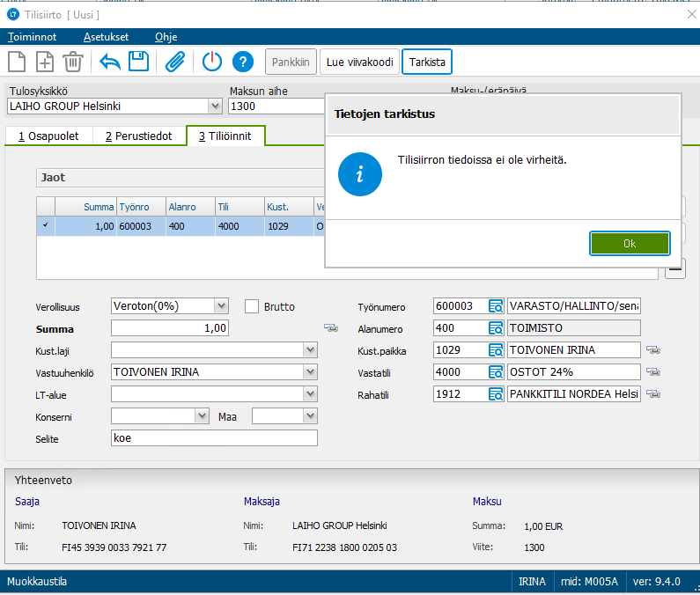Click the new blank document icon
Viewport: 700px width, 595px height.
tap(17, 62)
